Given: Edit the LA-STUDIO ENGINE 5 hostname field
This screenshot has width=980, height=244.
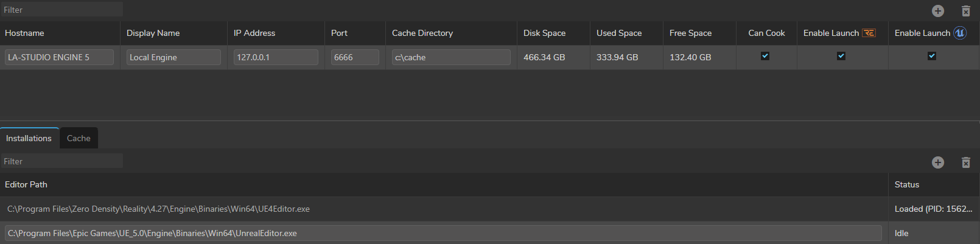Looking at the screenshot, I should [x=59, y=57].
